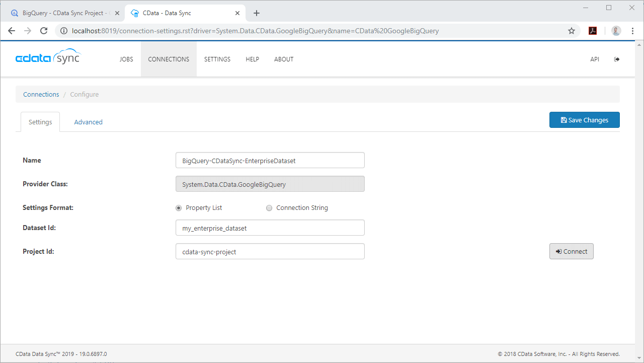
Task: Click inside the Project Id input field
Action: click(x=270, y=251)
